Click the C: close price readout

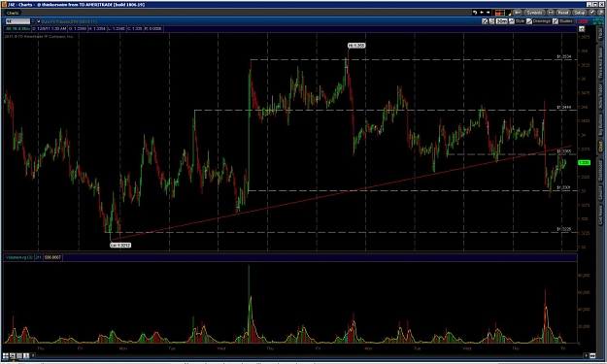coord(135,28)
